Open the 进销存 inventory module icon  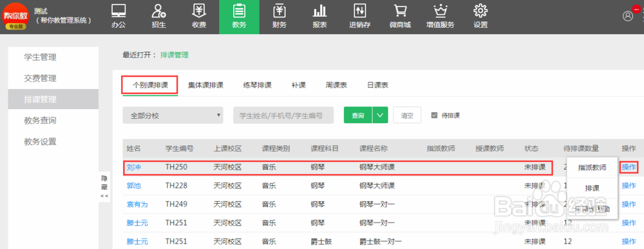[x=360, y=11]
